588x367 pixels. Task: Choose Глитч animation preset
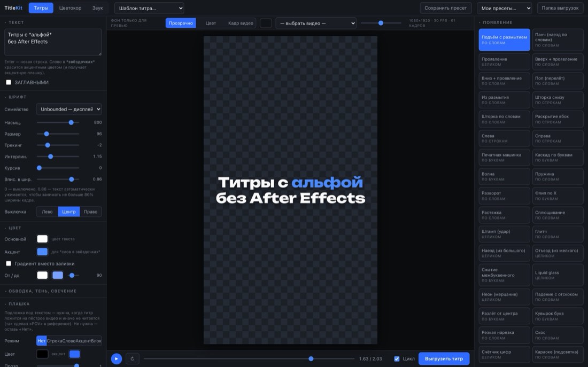pos(558,234)
